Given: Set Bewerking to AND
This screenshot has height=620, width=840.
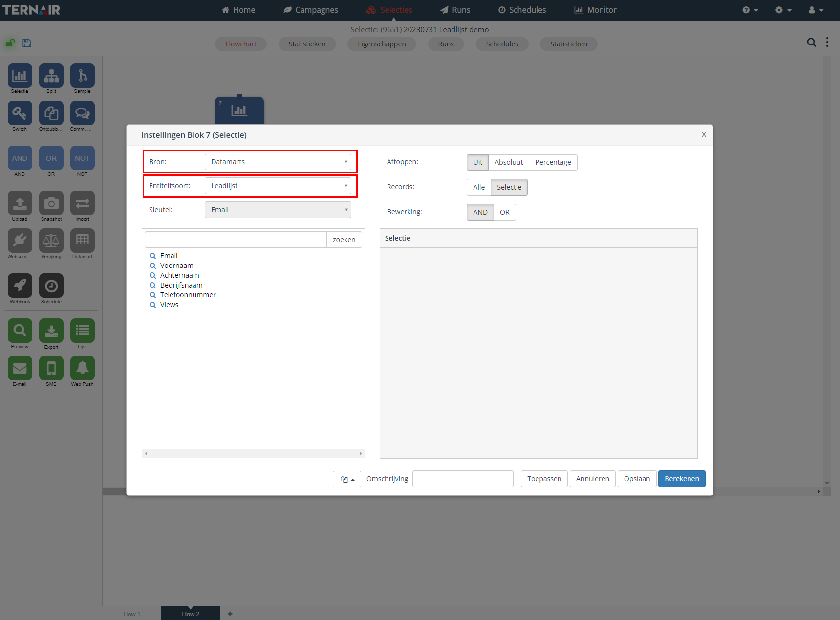Looking at the screenshot, I should 480,212.
